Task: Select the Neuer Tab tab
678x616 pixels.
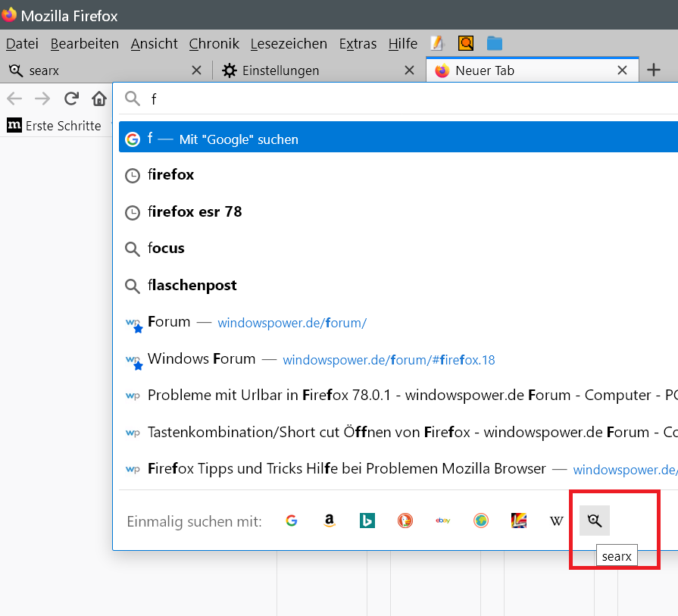Action: (533, 70)
